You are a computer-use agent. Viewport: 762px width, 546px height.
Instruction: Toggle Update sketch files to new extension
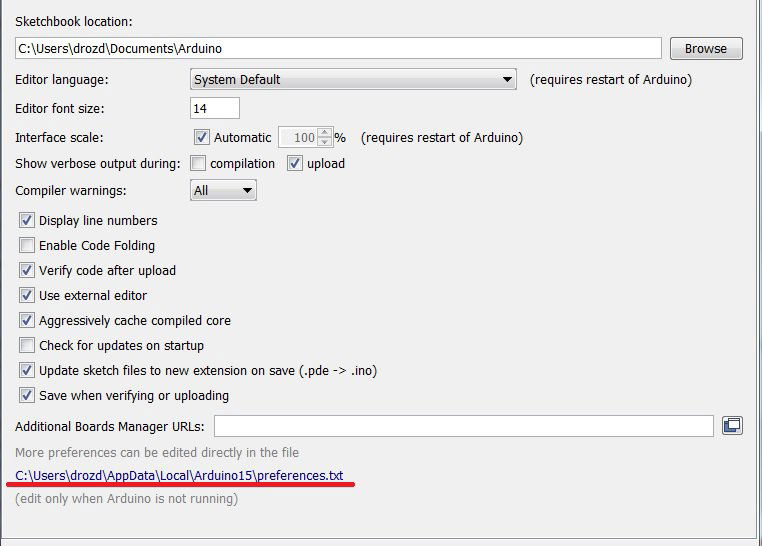click(x=27, y=370)
